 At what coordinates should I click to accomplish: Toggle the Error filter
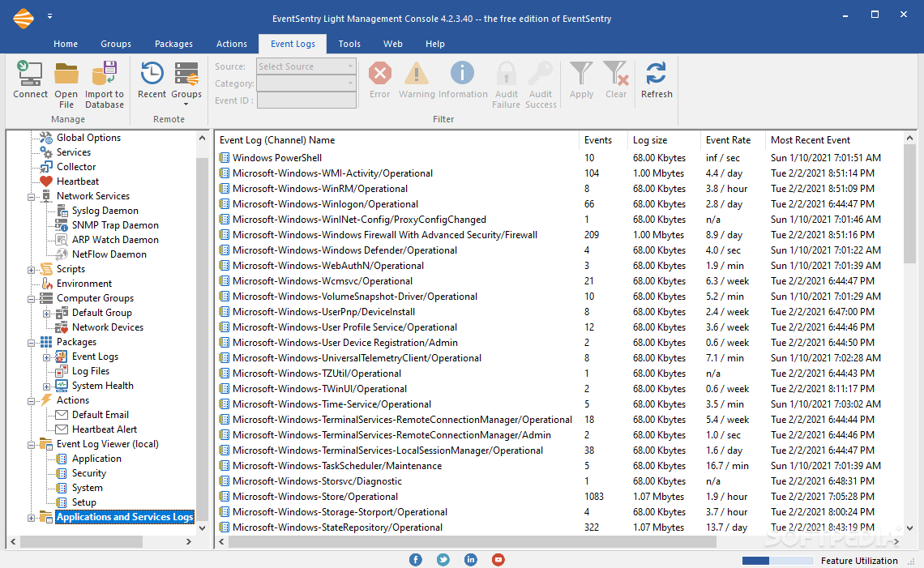pos(380,79)
